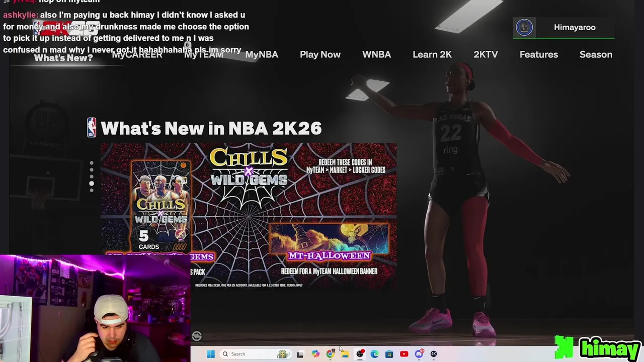Open File Explorer from the taskbar
Image resolution: width=644 pixels, height=362 pixels.
point(345,354)
